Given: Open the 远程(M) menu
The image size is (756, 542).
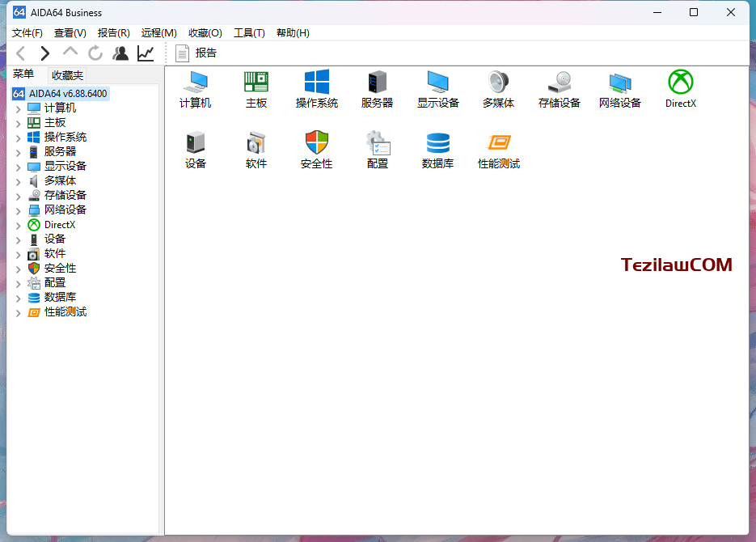Looking at the screenshot, I should click(x=159, y=33).
